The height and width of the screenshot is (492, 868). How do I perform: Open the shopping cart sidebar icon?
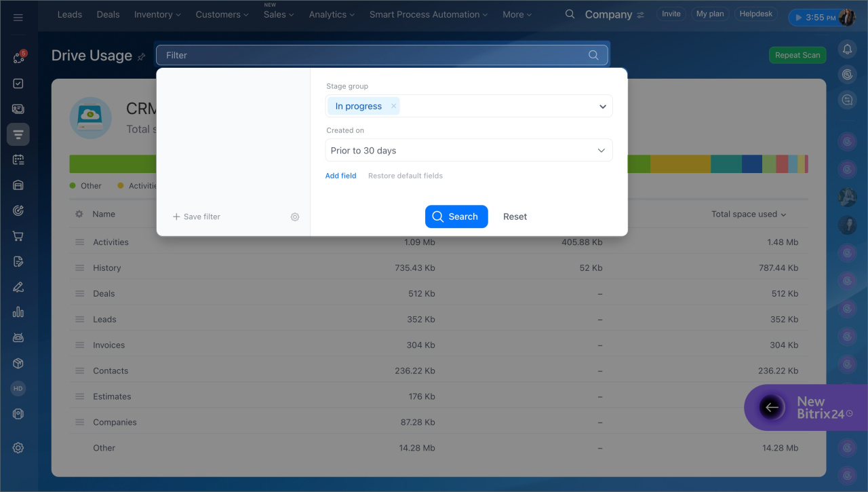(x=18, y=236)
